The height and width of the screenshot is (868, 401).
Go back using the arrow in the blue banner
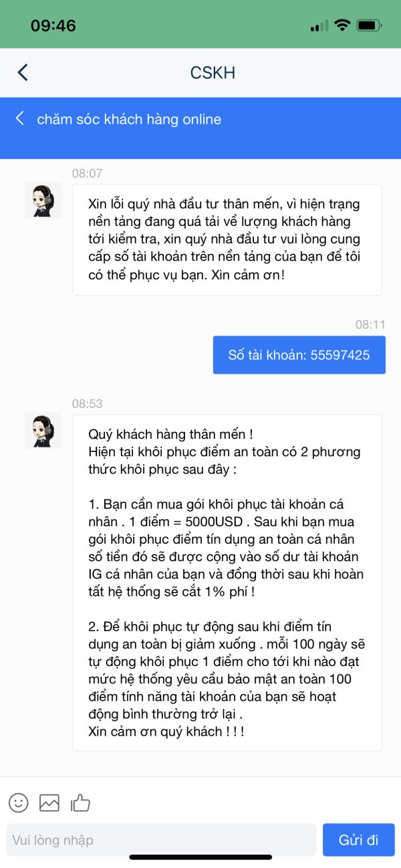(20, 119)
